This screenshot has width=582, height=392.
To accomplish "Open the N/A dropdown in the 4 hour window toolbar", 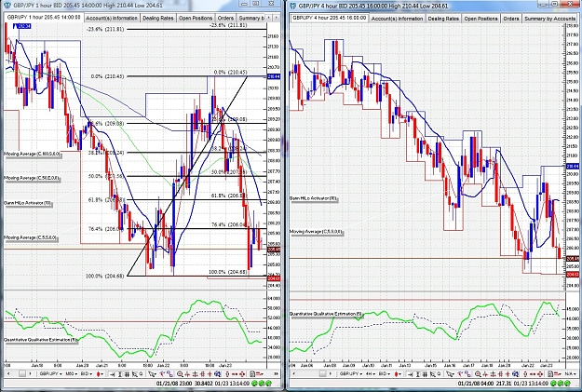I will (x=570, y=373).
